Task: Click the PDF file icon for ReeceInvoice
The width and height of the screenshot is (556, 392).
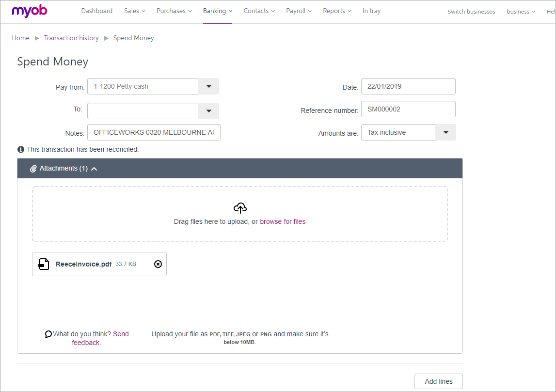Action: coord(44,264)
